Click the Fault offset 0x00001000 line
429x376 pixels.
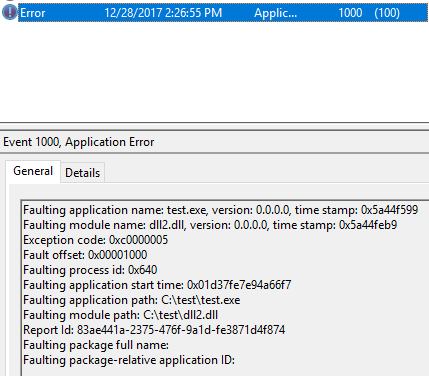(x=85, y=255)
